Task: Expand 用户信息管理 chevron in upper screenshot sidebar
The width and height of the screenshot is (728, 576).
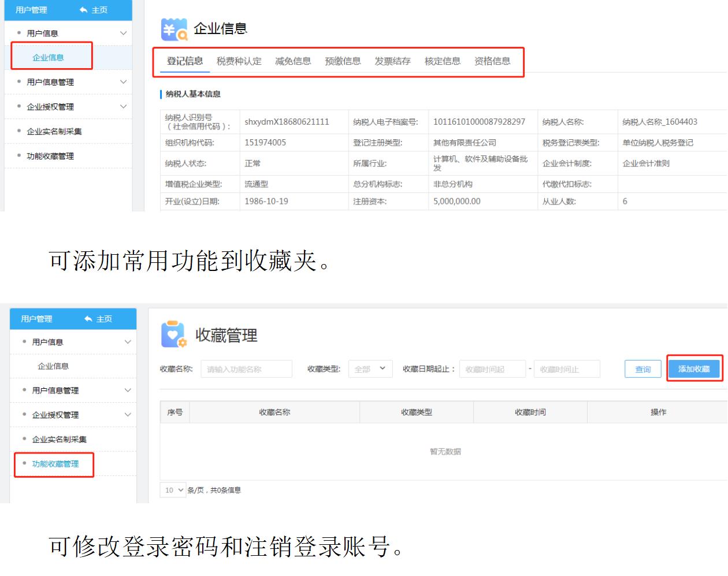Action: coord(123,82)
